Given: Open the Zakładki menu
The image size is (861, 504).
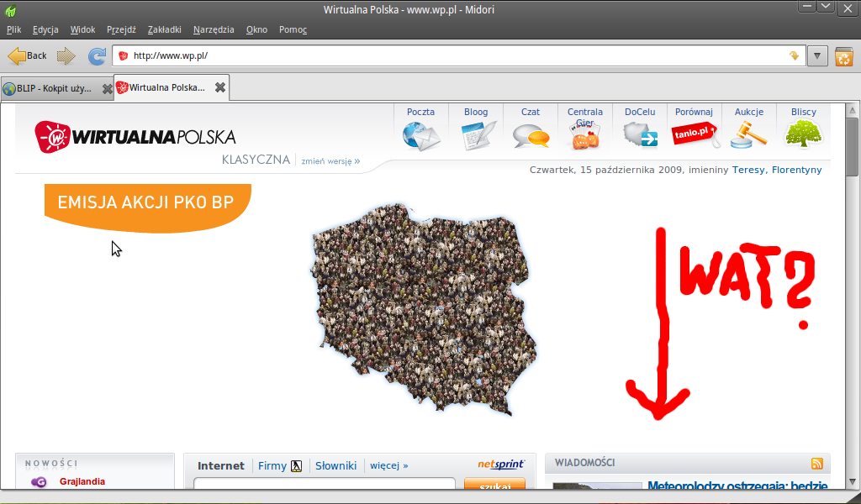Looking at the screenshot, I should click(x=164, y=29).
